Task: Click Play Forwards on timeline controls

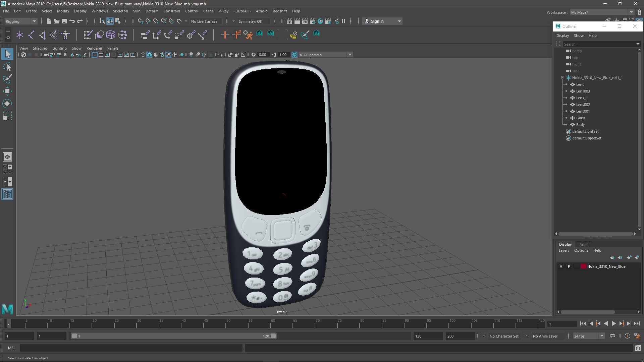Action: click(x=613, y=323)
